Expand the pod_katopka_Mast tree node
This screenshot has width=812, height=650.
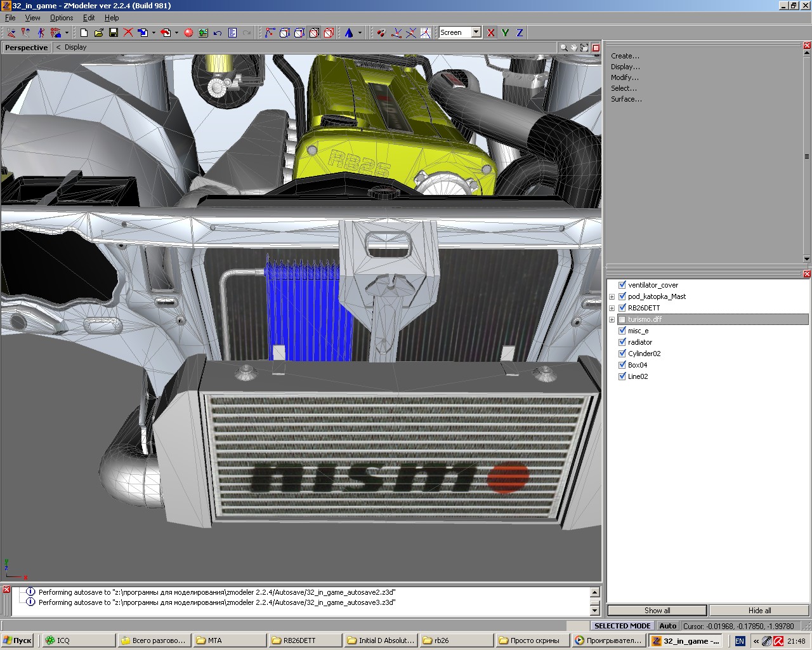click(612, 296)
